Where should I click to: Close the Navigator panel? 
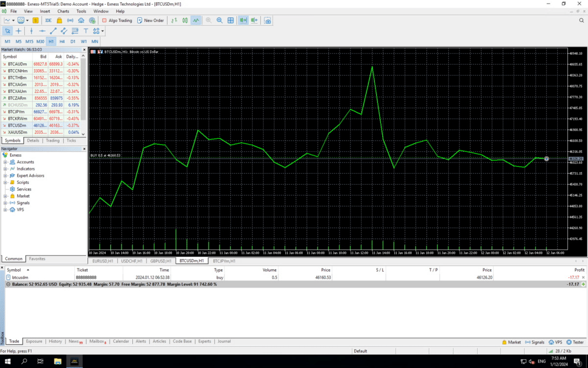[84, 149]
